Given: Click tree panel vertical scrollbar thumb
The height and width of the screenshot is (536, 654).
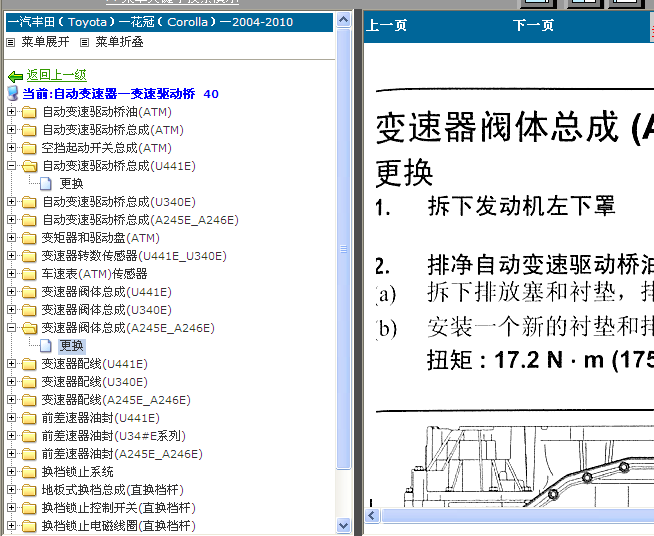Looking at the screenshot, I should coord(344,249).
